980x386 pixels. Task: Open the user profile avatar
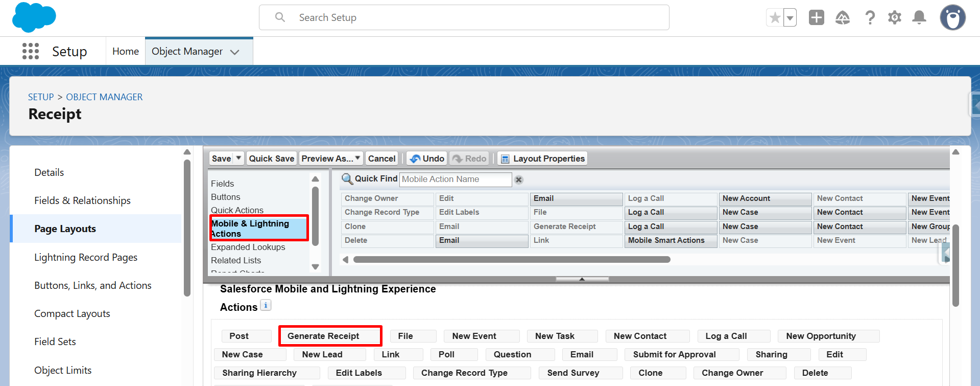click(952, 18)
